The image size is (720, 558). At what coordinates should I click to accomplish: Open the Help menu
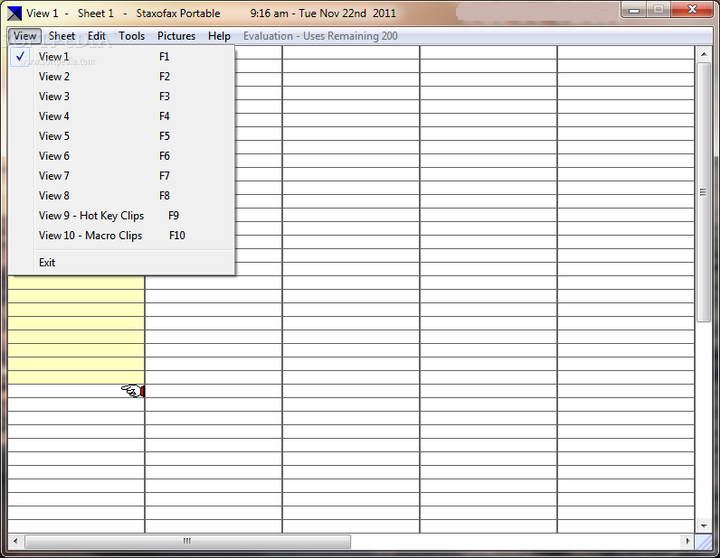pyautogui.click(x=219, y=36)
